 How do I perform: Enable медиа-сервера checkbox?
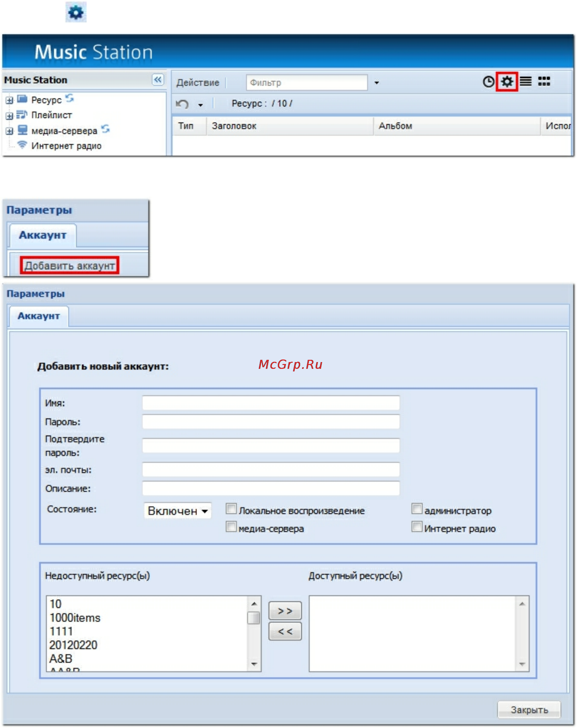[231, 526]
